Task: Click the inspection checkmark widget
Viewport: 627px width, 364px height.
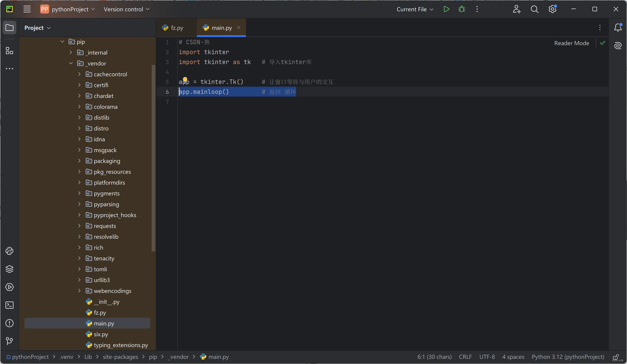Action: pyautogui.click(x=603, y=43)
